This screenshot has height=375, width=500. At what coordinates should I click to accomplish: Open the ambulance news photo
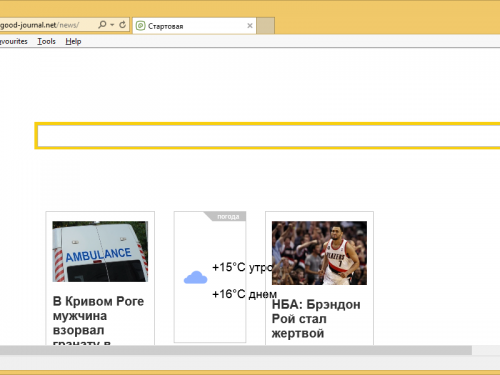coord(100,251)
